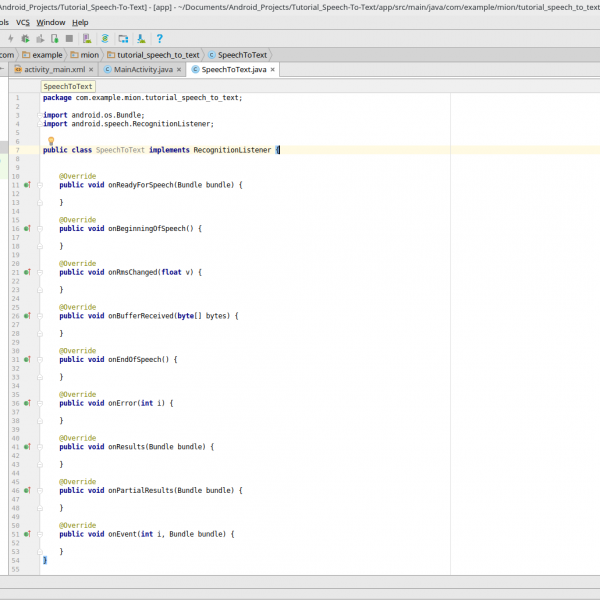The image size is (600, 600).
Task: Click implements gutter icon beside onReadyForSpeech
Action: click(x=28, y=185)
